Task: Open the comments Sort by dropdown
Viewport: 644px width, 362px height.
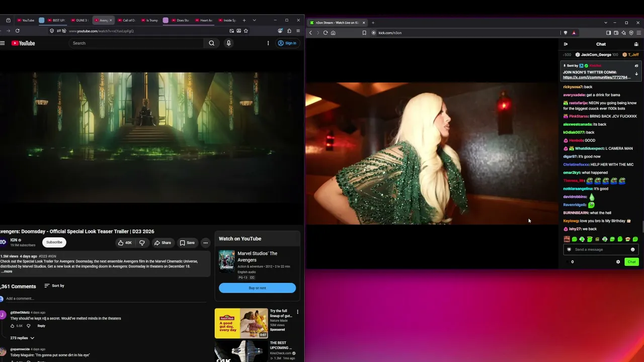Action: click(54, 286)
